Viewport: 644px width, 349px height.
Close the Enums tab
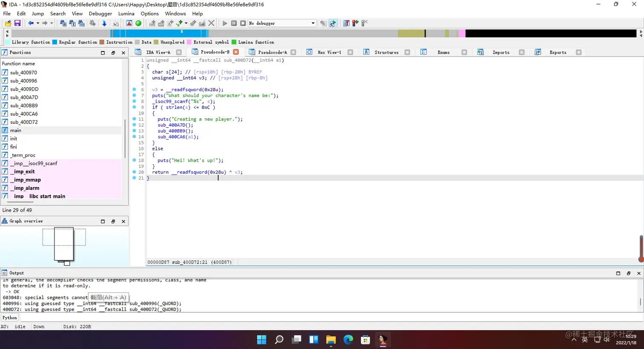coord(464,52)
